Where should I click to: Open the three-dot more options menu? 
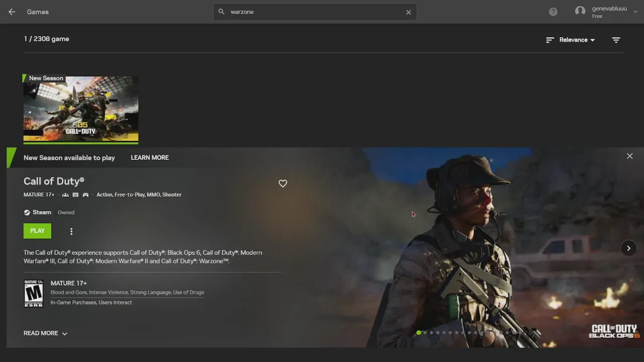coord(71,231)
